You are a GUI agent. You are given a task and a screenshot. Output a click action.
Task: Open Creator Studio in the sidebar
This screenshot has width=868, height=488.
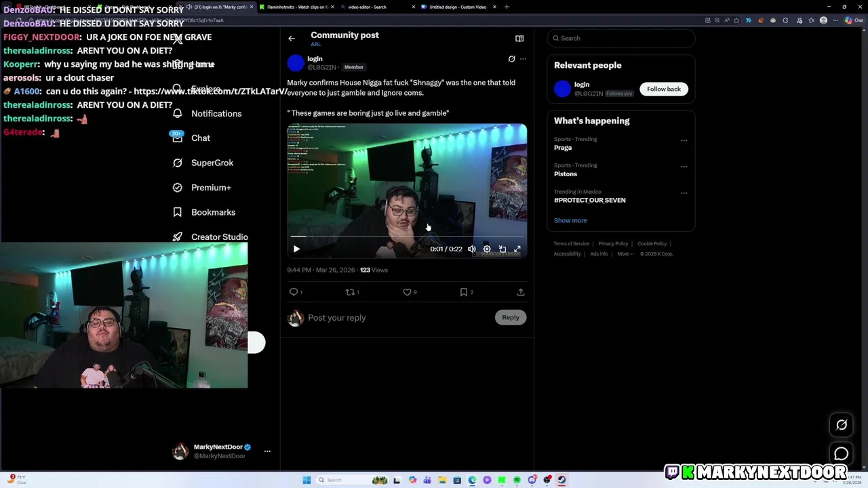pos(210,237)
